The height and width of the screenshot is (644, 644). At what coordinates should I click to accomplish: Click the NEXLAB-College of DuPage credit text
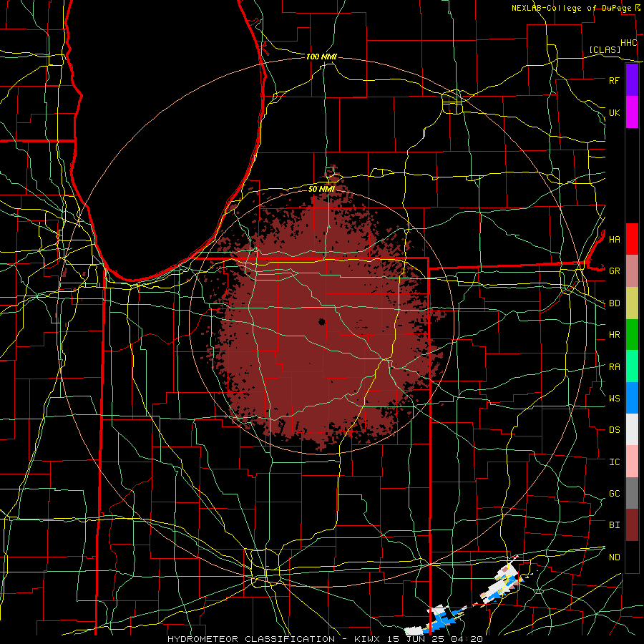tap(571, 8)
